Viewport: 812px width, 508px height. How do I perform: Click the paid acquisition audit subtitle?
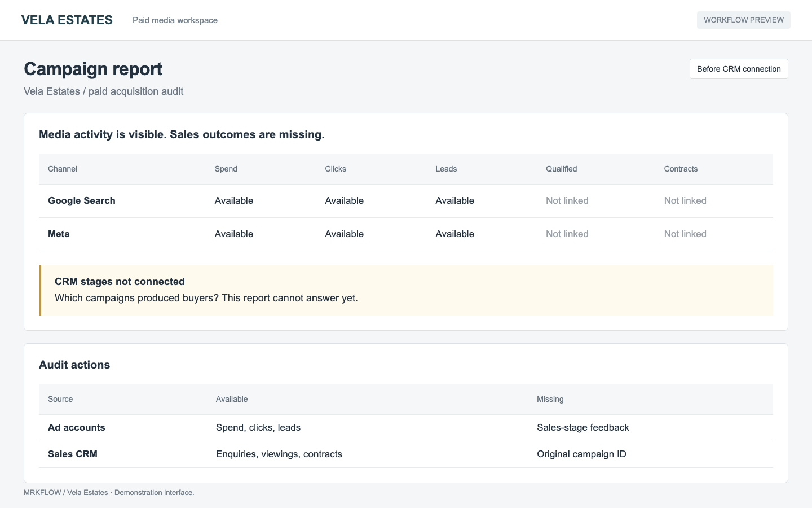tap(104, 91)
